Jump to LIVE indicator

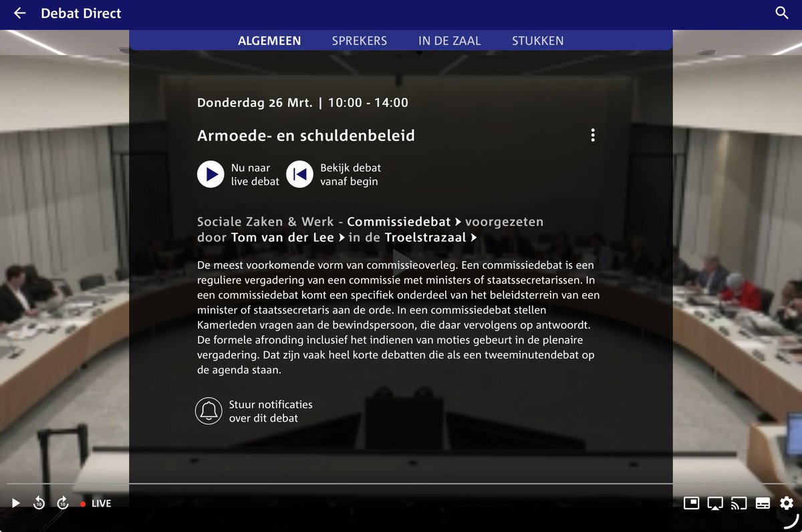pos(96,503)
